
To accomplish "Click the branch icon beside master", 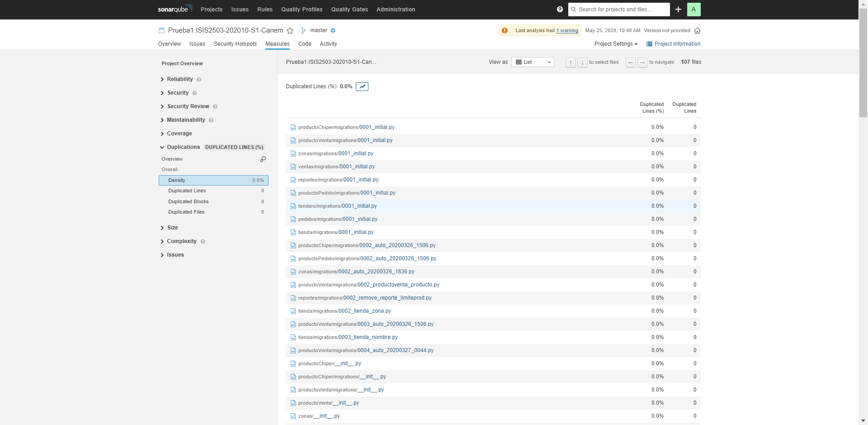I will 303,30.
